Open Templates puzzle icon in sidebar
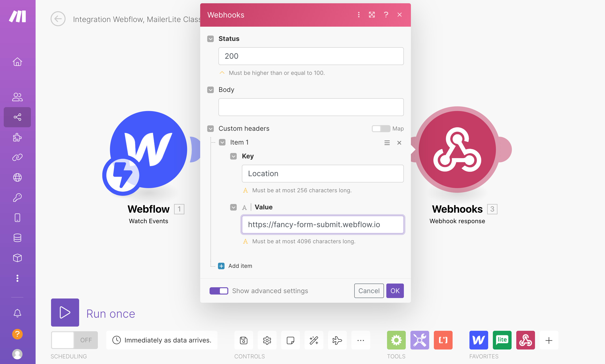 point(17,137)
